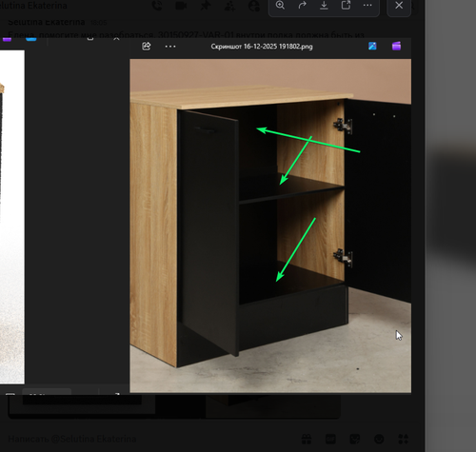Download the image with the save icon
This screenshot has width=476, height=452.
(x=324, y=5)
